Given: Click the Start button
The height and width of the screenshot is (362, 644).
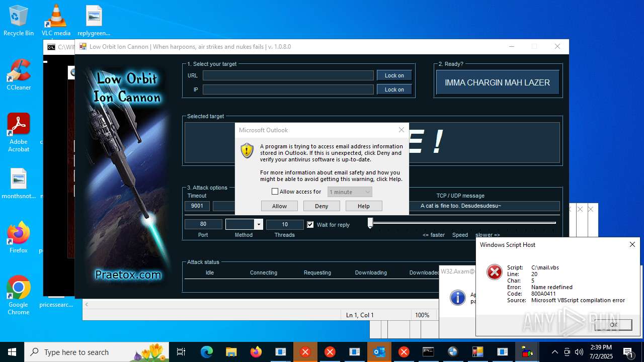Looking at the screenshot, I should click(12, 352).
